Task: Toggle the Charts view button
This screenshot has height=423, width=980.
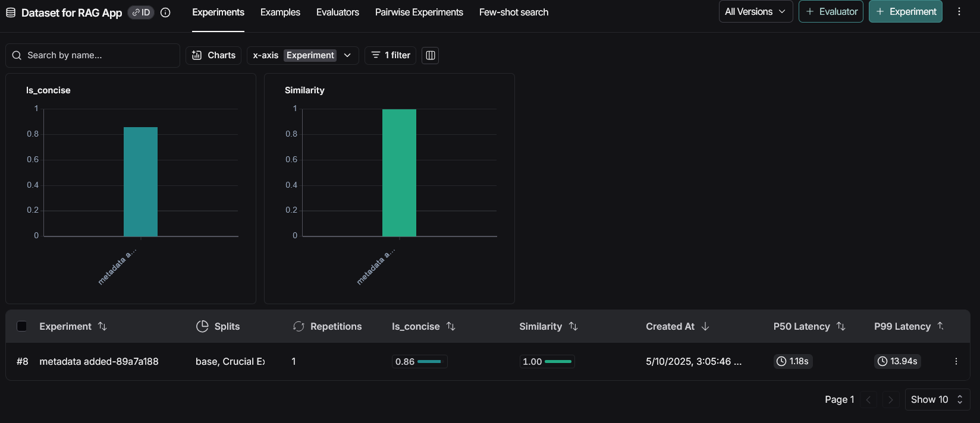Action: tap(213, 55)
